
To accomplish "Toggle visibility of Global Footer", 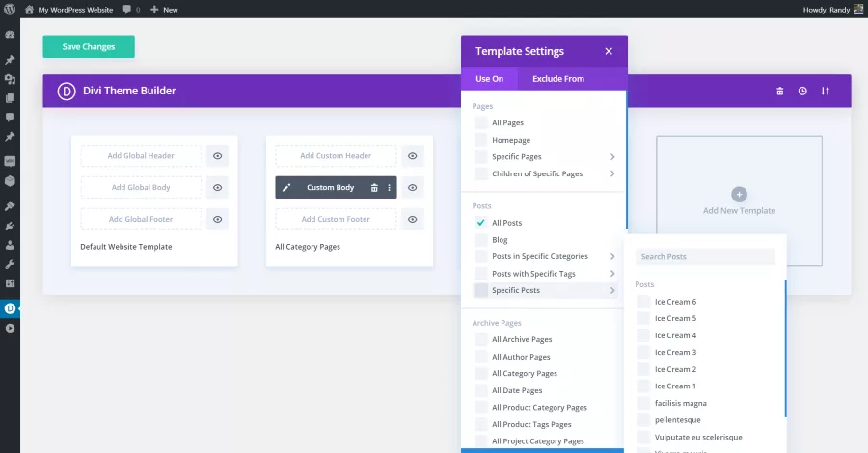I will pyautogui.click(x=218, y=219).
